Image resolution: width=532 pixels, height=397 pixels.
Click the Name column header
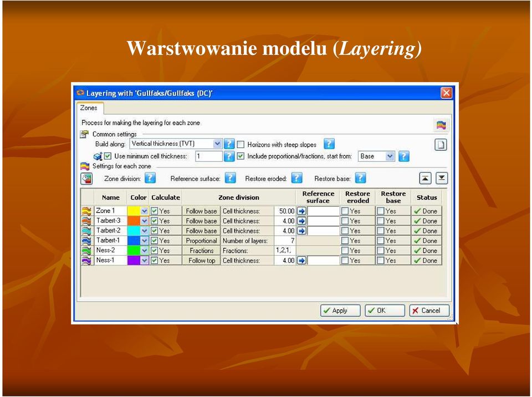(x=111, y=197)
